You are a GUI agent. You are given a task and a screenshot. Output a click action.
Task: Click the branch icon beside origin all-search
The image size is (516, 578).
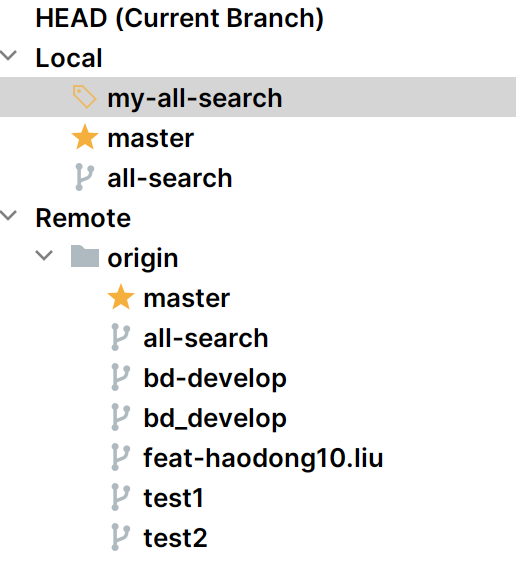coord(120,337)
